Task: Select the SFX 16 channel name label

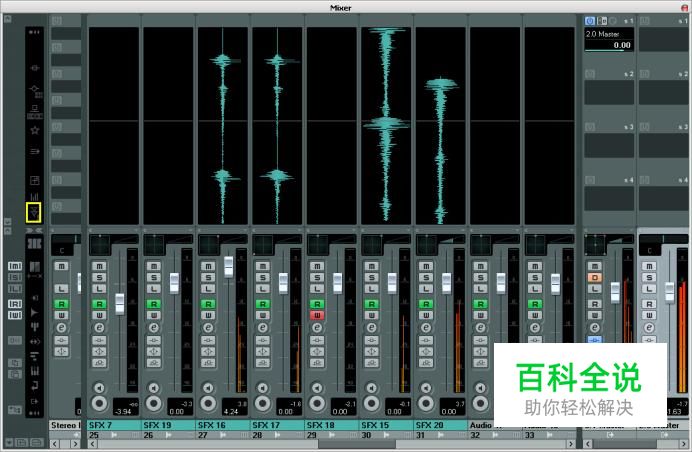Action: tap(222, 425)
